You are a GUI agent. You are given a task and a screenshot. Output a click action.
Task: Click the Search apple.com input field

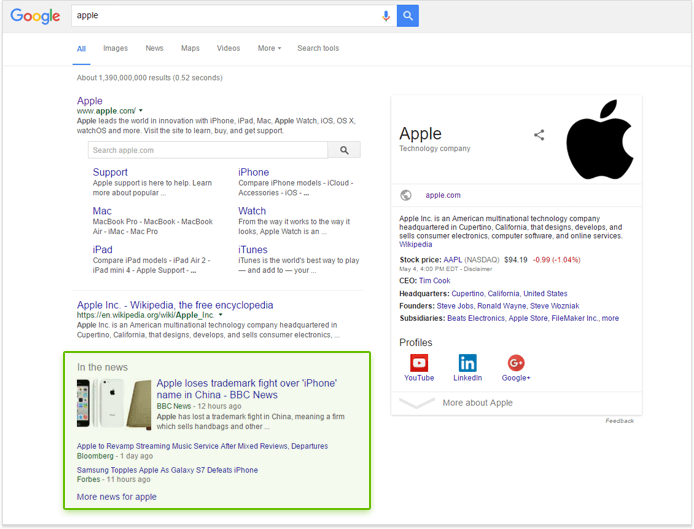[x=208, y=150]
